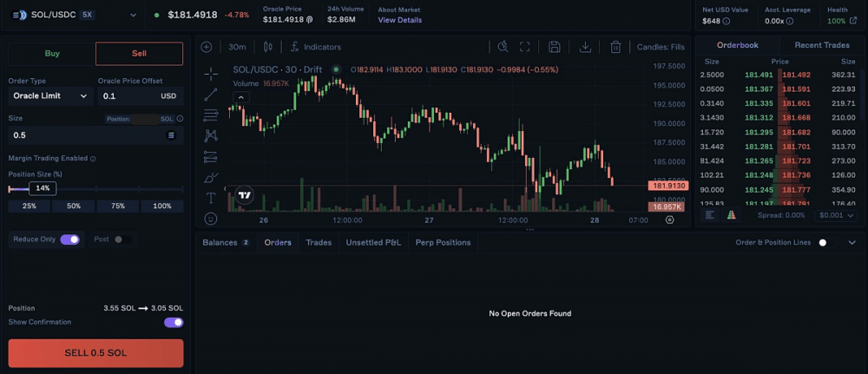Click the Position info icon beside SOL

[x=180, y=118]
